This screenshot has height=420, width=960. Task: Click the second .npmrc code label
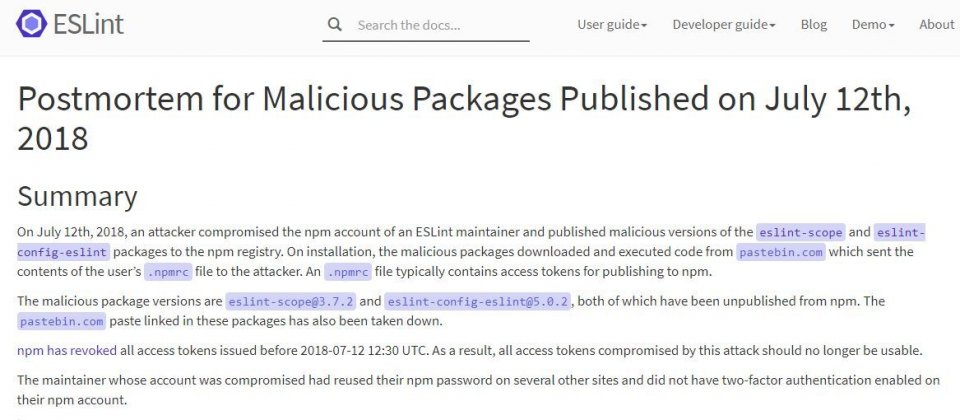[x=347, y=272]
